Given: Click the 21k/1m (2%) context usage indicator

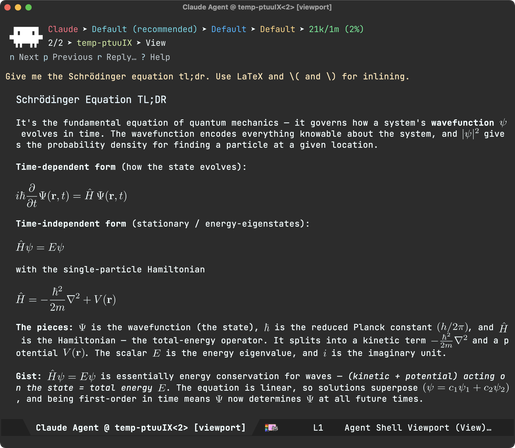Looking at the screenshot, I should click(336, 29).
